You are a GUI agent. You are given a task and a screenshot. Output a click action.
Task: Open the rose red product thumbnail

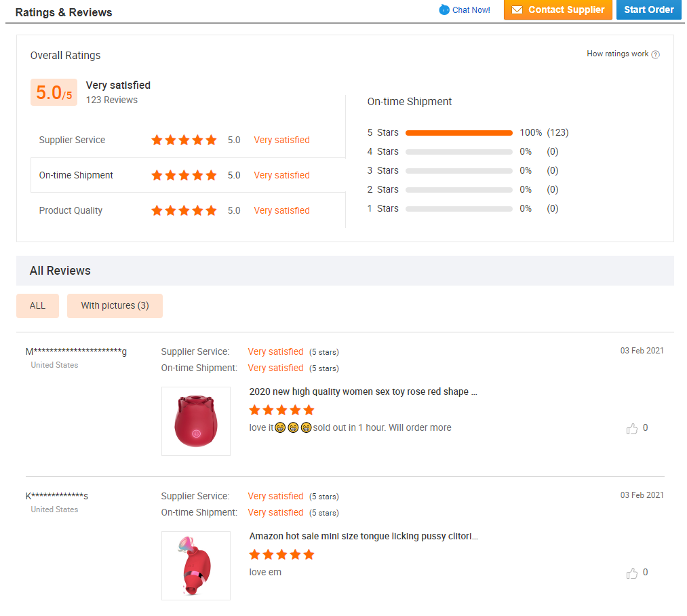[x=196, y=421]
